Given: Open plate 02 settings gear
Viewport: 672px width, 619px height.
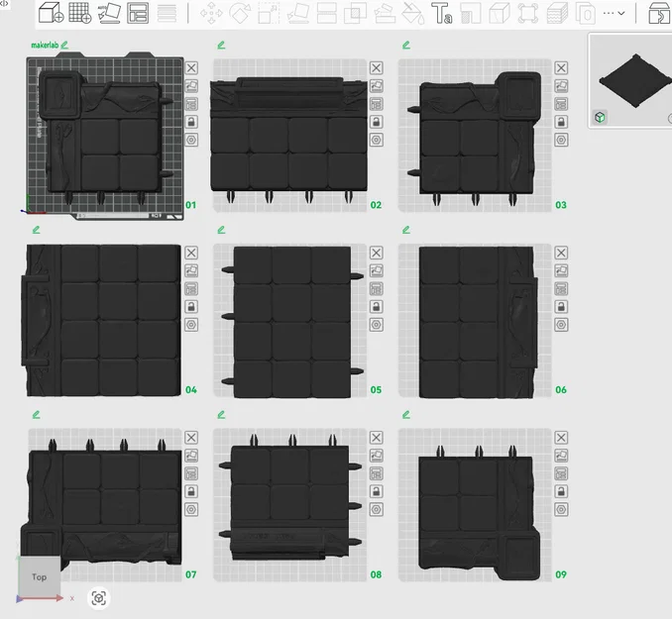Looking at the screenshot, I should [377, 140].
